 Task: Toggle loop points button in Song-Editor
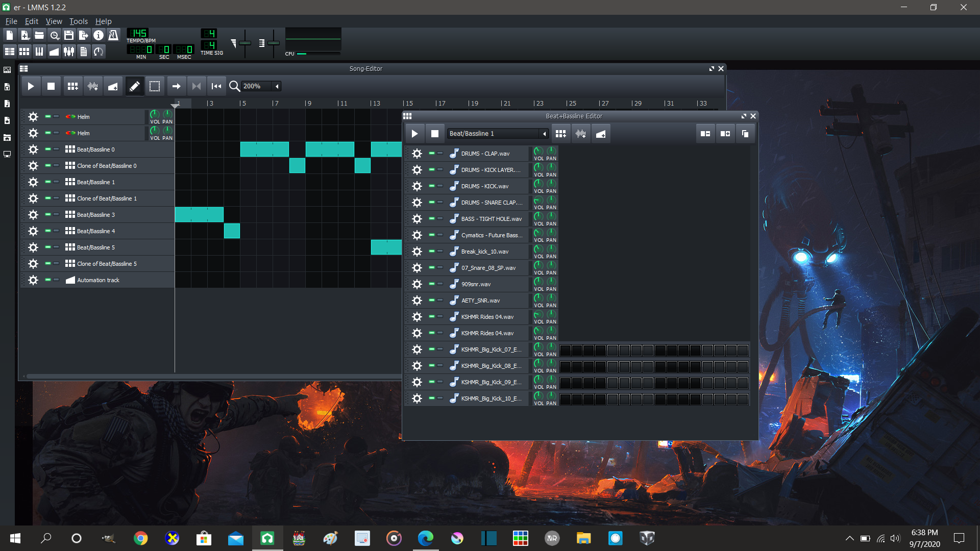coord(197,86)
